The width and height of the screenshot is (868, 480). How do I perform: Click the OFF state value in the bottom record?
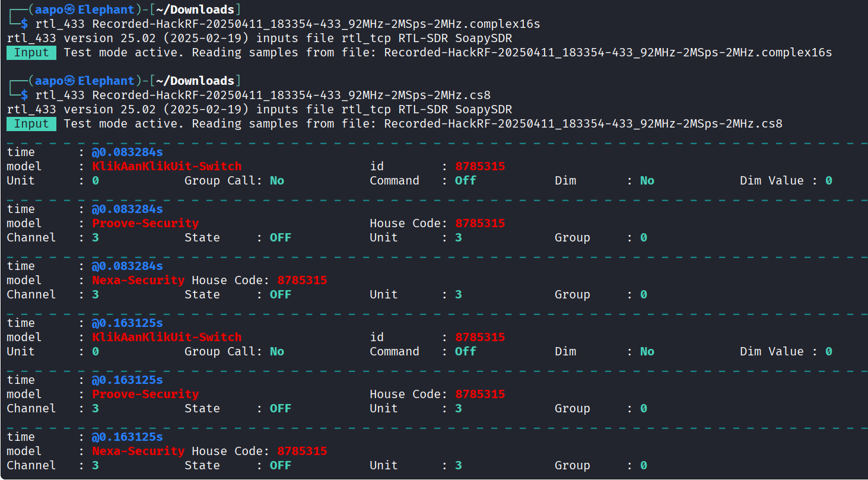coord(280,466)
